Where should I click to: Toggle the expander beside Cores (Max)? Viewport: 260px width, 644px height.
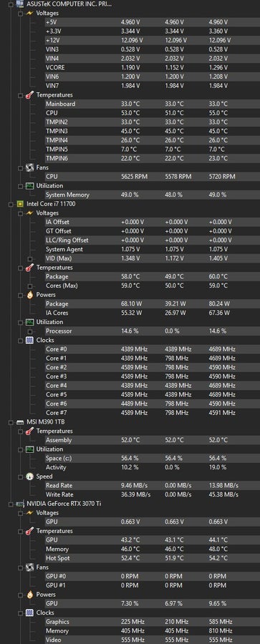pyautogui.click(x=29, y=286)
